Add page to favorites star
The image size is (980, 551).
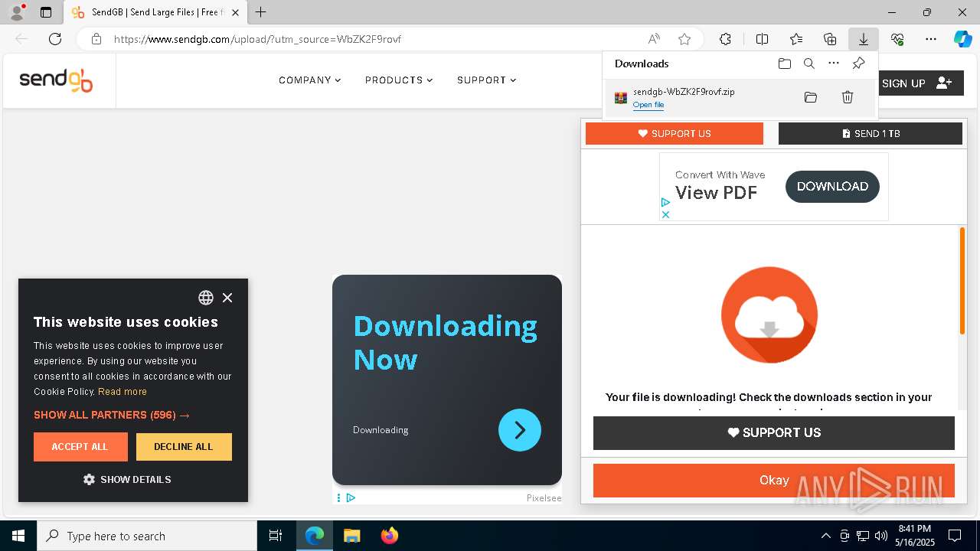(x=684, y=39)
